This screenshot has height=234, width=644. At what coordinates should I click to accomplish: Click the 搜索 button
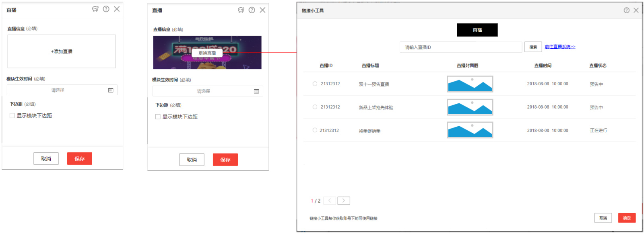(533, 47)
